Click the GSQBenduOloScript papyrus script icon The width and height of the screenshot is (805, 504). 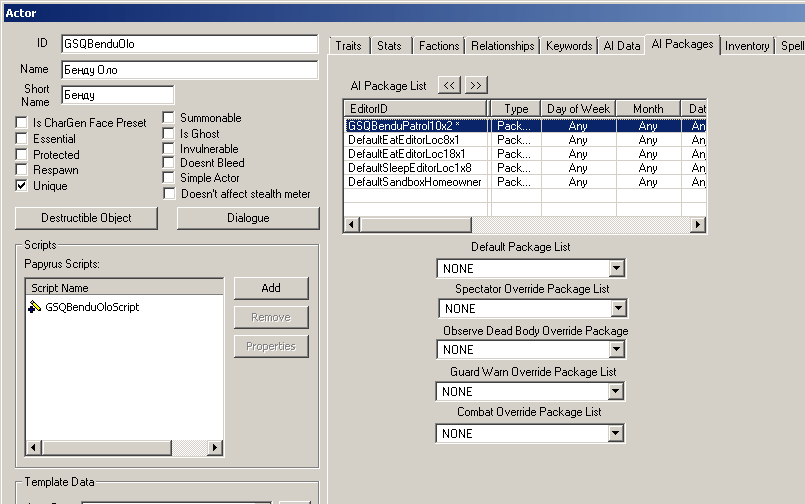coord(34,306)
